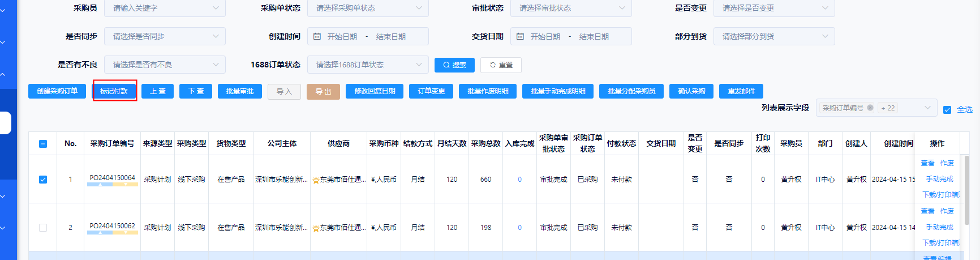This screenshot has width=980, height=260.
Task: Collapse sidebar menu with upward chevron
Action: (3, 74)
